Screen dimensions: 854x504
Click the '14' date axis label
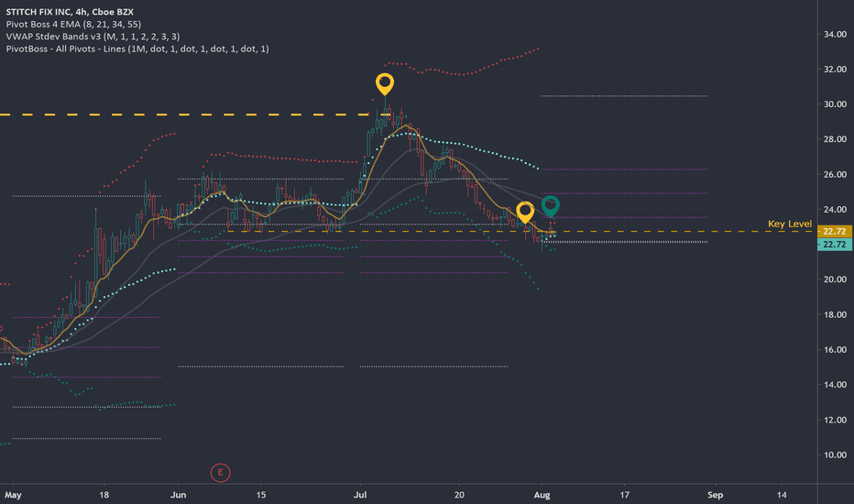(782, 495)
